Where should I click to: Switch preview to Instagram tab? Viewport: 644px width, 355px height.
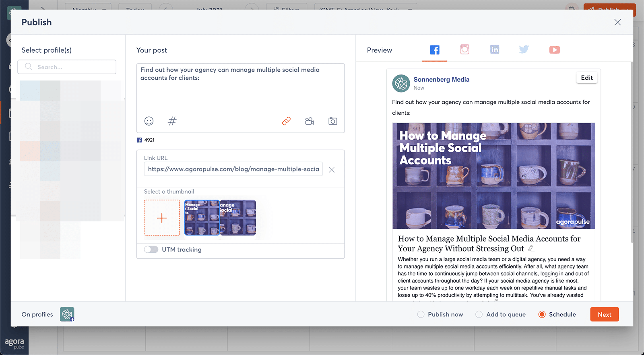(465, 50)
